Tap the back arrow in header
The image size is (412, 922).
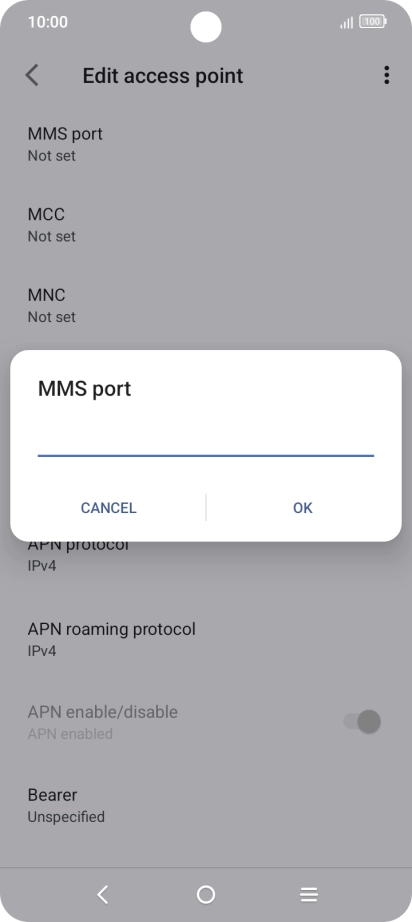point(32,75)
